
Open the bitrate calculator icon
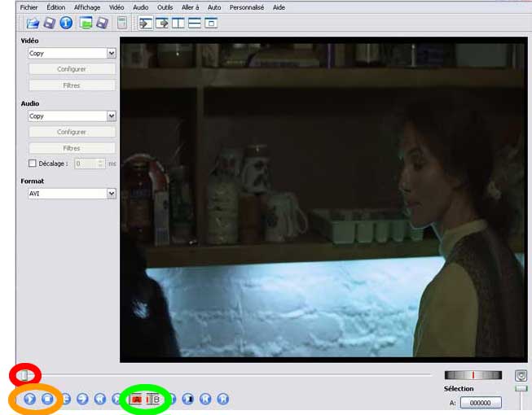coord(122,23)
